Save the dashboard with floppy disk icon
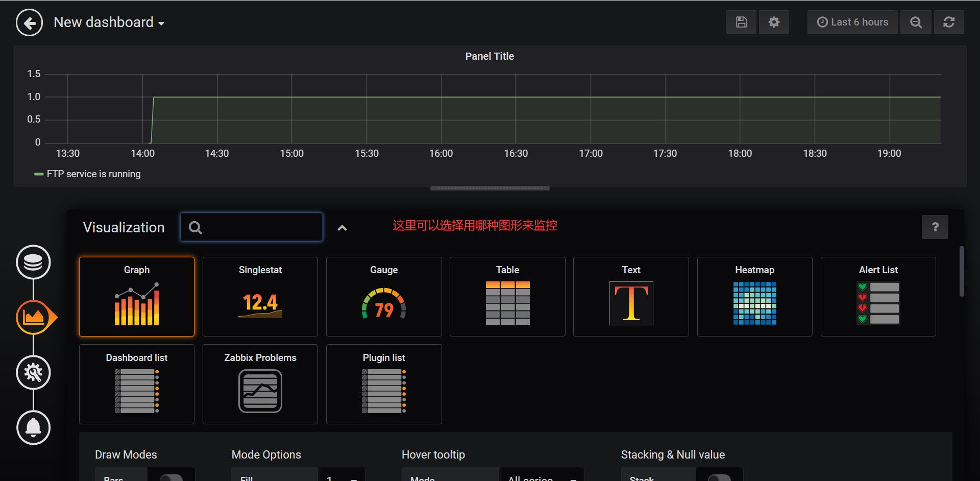Image resolution: width=980 pixels, height=481 pixels. pos(741,22)
